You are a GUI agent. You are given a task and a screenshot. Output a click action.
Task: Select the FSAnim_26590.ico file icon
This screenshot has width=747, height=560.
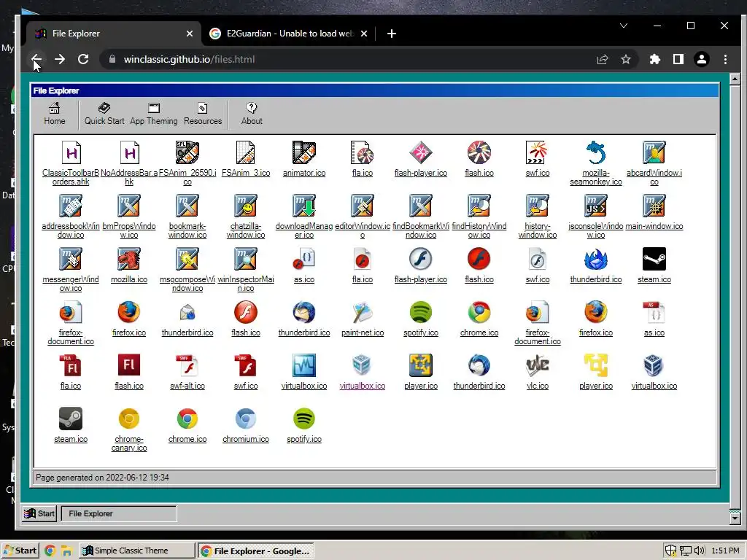pos(187,153)
